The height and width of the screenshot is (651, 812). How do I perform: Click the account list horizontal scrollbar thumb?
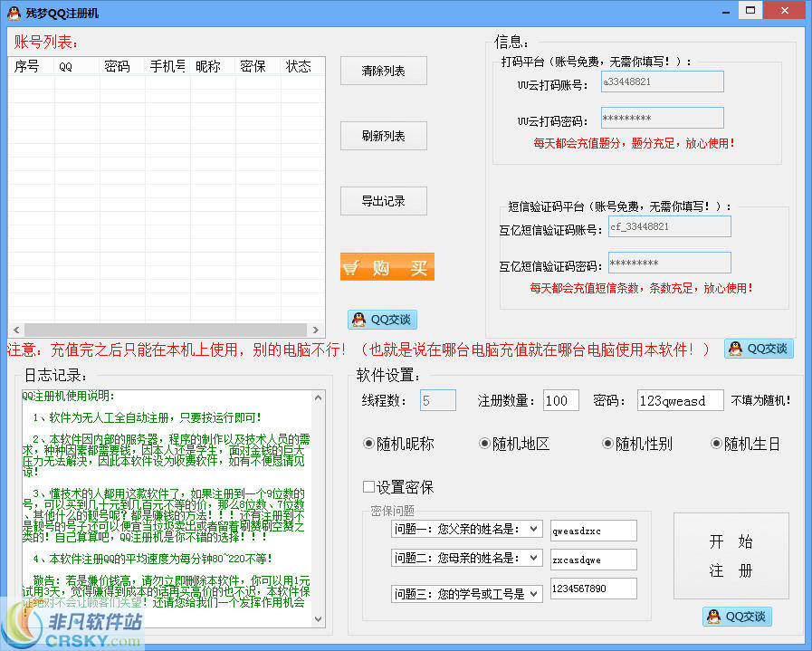tap(166, 330)
